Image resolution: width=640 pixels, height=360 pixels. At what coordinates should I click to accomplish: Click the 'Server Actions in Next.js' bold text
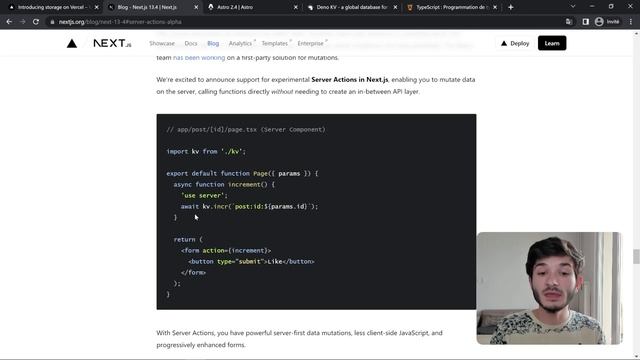[350, 80]
